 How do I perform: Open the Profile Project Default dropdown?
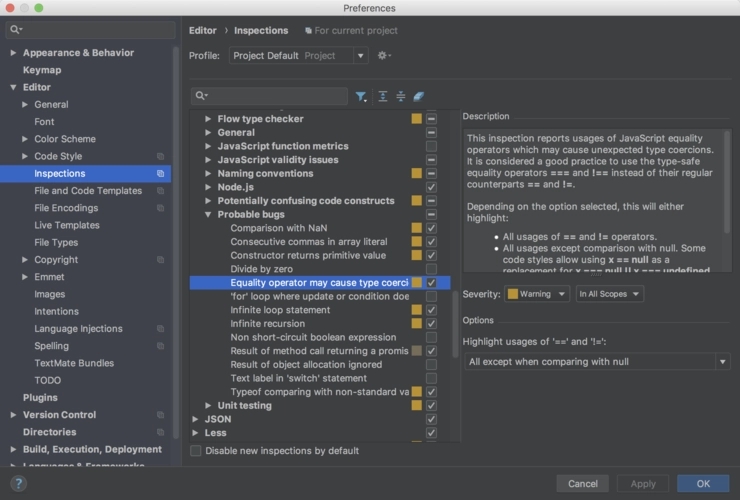(298, 56)
